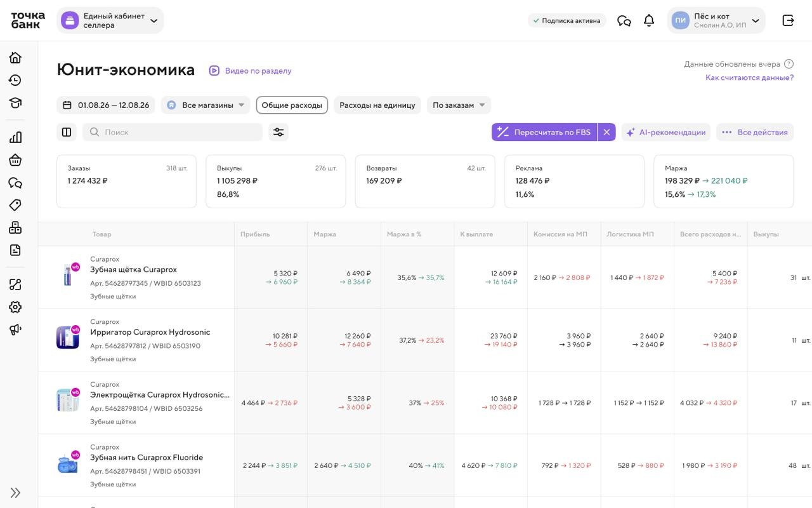Click Арт. 54628798104 / WBID 6503256 text
The height and width of the screenshot is (508, 812).
146,408
